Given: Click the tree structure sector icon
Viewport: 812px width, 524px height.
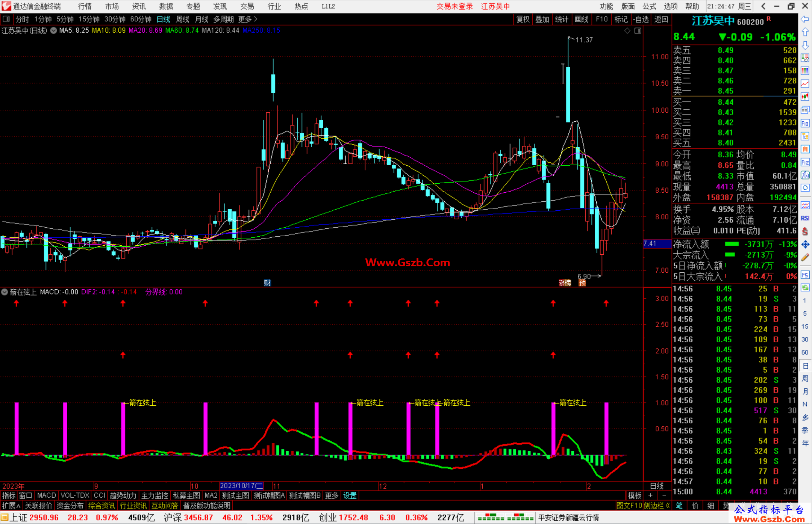Looking at the screenshot, I should [x=805, y=136].
